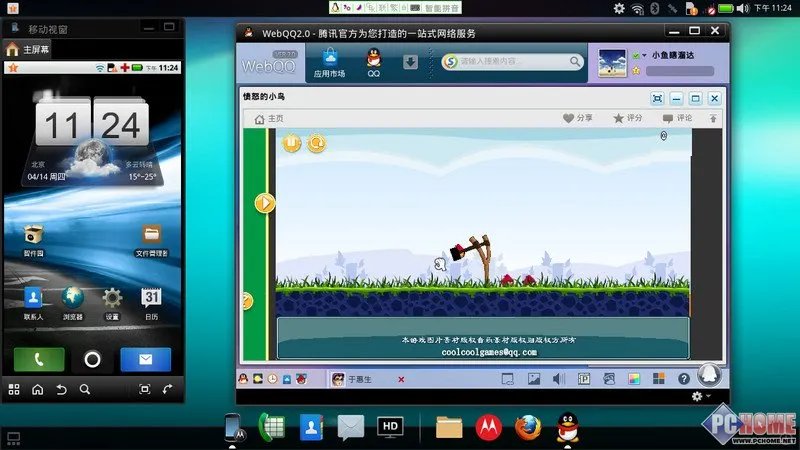Click the yellow square icon in WebQQ bottom tray
Screen dimensions: 800x450
tap(258, 379)
